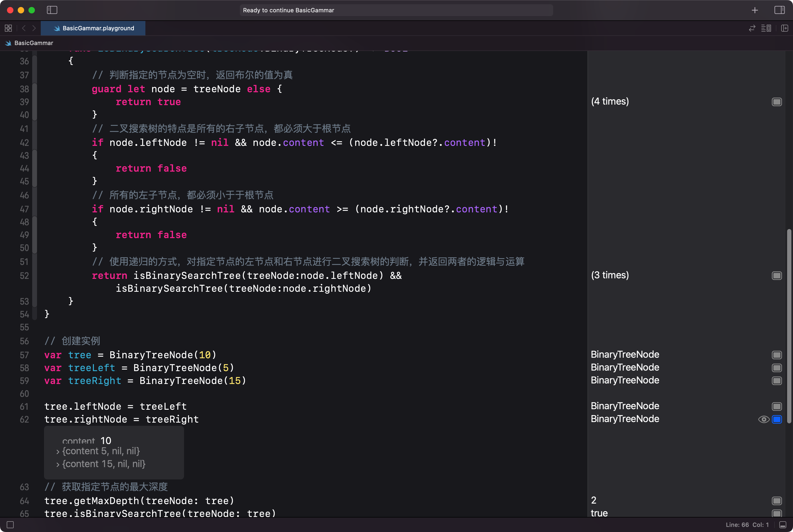The image size is (793, 532).
Task: Click the activity status Ready to continue BasicGammar
Action: (x=396, y=10)
